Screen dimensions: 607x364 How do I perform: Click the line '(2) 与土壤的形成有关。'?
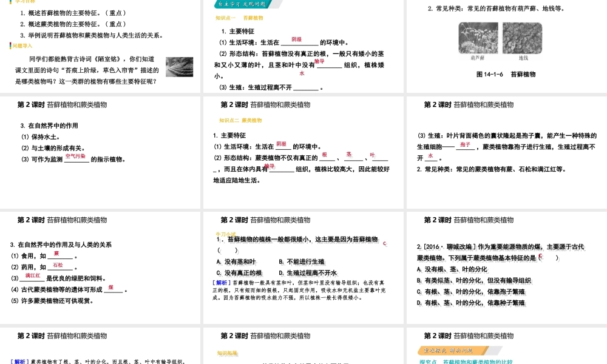click(53, 148)
